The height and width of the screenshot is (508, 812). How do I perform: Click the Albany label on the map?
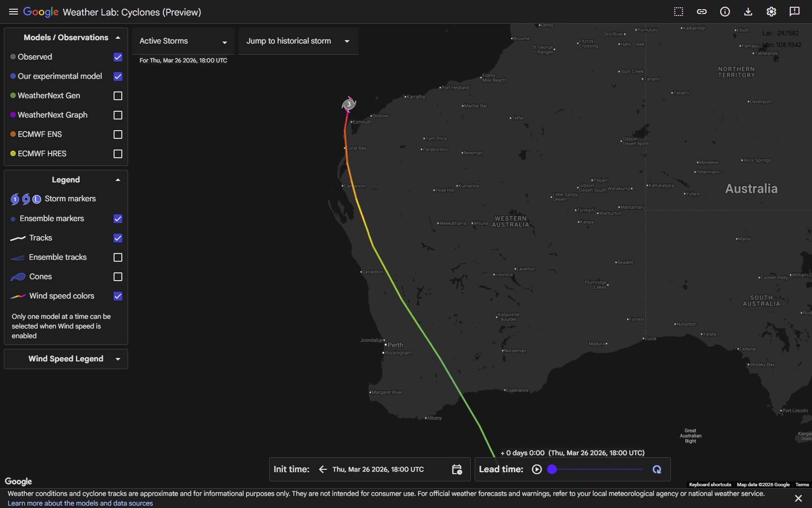coord(434,418)
